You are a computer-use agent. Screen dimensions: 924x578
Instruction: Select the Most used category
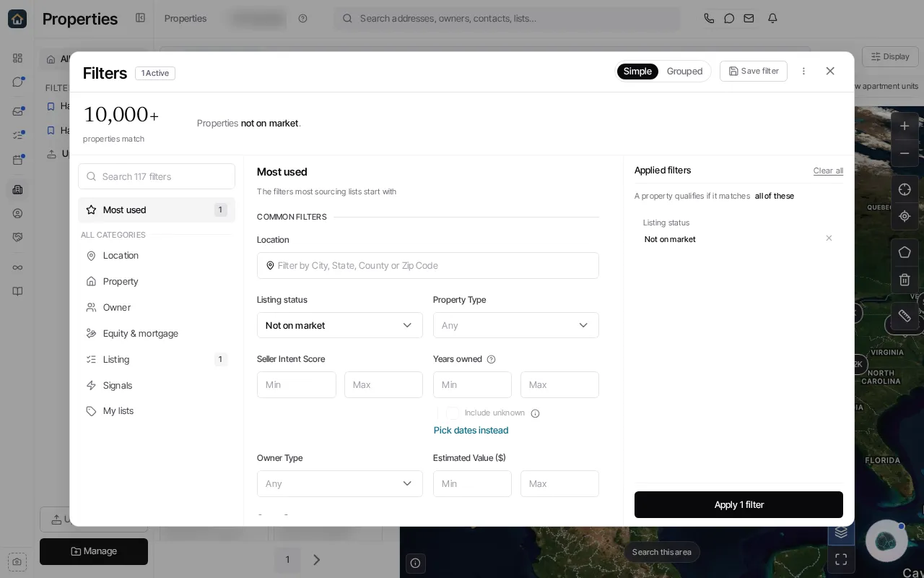tap(157, 210)
